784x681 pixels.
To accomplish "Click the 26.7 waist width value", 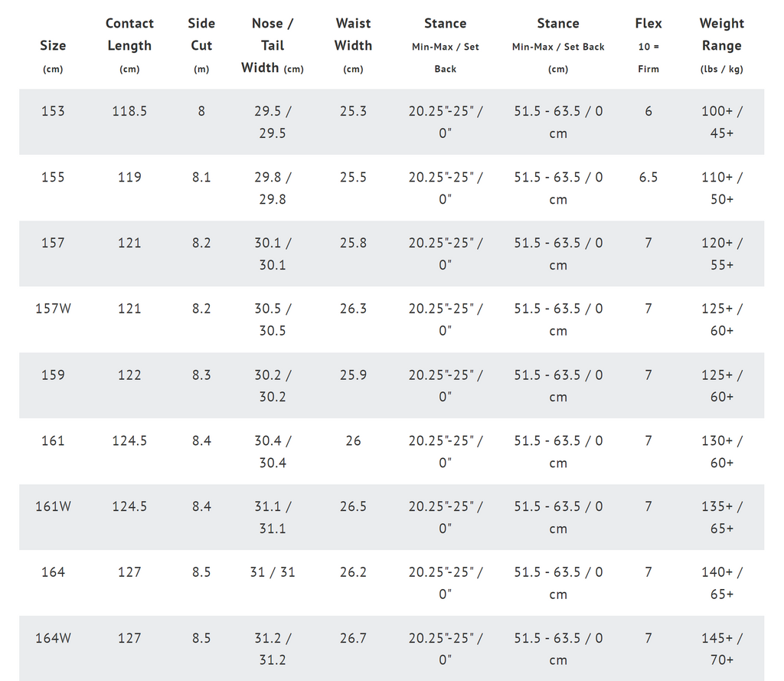I will click(x=353, y=638).
